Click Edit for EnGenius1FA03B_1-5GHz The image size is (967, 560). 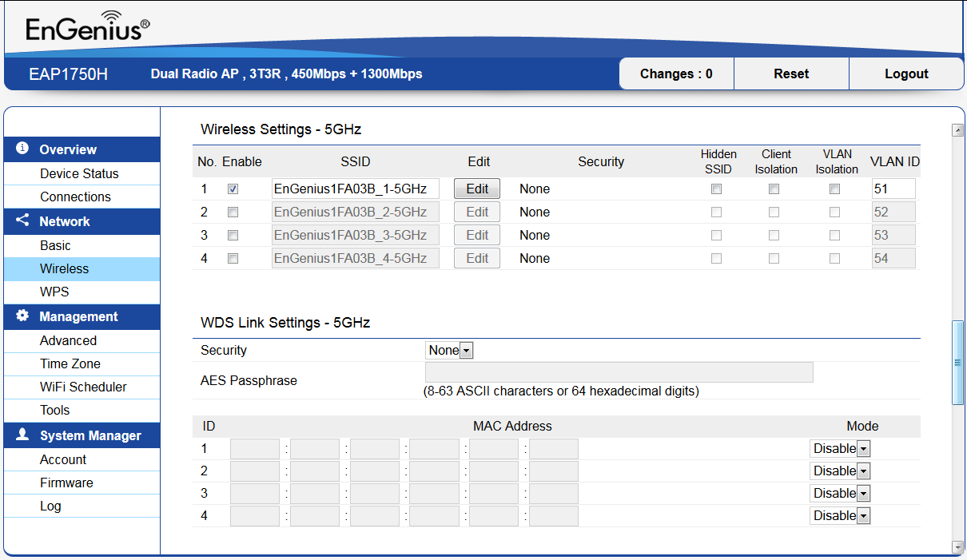tap(477, 189)
